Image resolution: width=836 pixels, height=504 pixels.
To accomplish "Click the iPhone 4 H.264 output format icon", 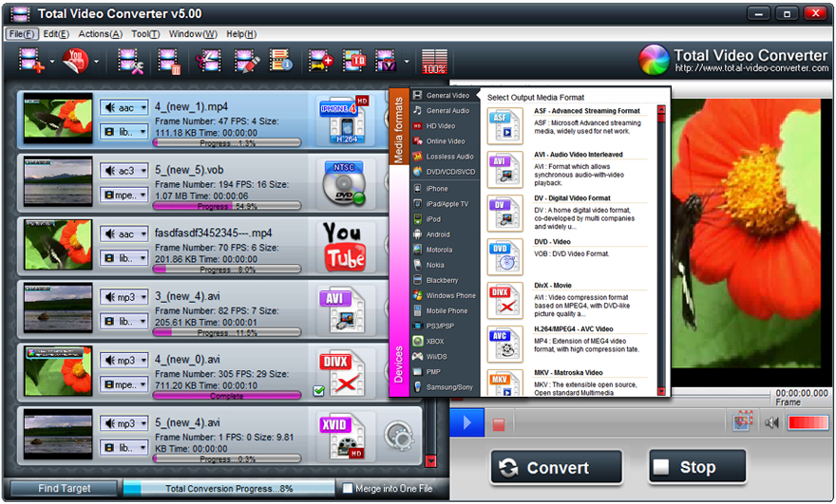I will pyautogui.click(x=345, y=121).
